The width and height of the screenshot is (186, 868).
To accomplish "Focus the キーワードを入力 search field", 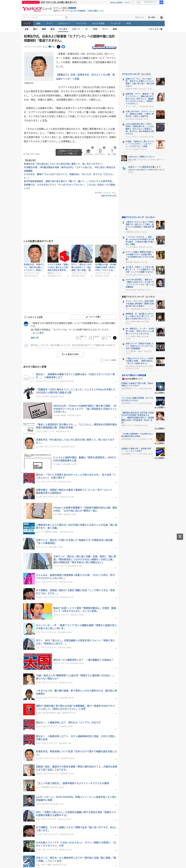I will tap(44, 17).
